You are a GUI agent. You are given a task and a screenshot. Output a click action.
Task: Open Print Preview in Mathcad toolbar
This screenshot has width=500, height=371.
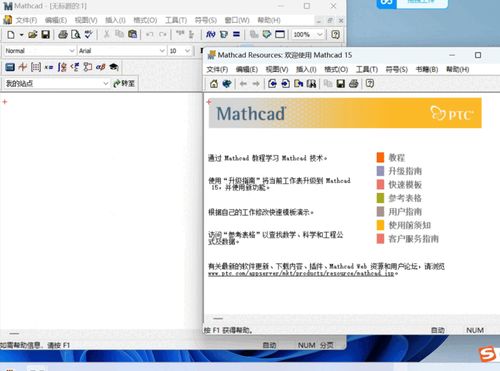point(76,34)
